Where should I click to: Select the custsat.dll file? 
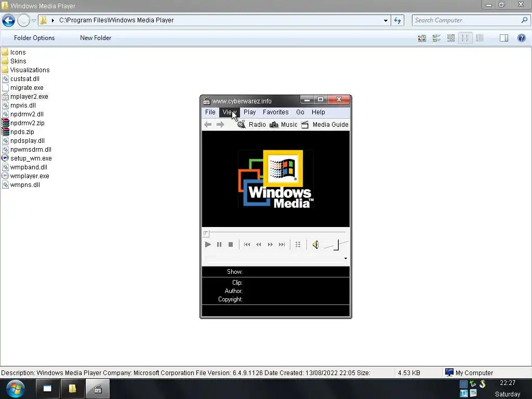[x=20, y=79]
